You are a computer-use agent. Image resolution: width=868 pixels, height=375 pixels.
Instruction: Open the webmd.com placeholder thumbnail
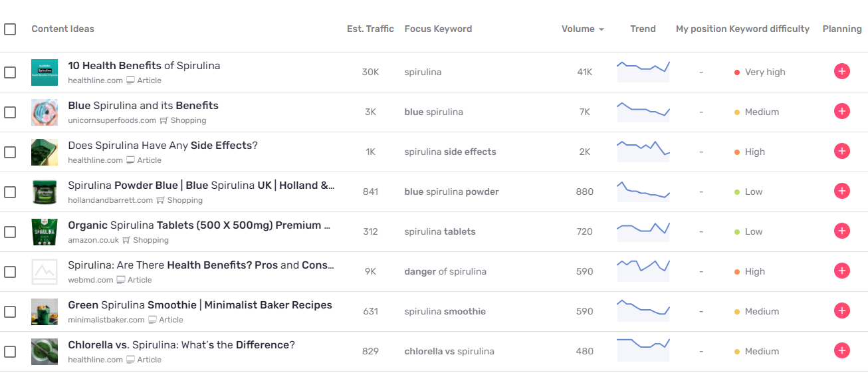click(x=45, y=271)
